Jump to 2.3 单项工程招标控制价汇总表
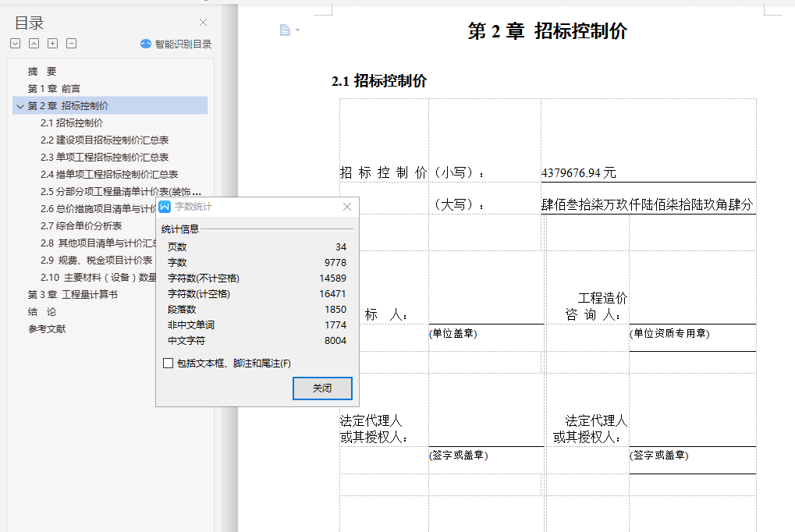The height and width of the screenshot is (532, 795). (105, 158)
